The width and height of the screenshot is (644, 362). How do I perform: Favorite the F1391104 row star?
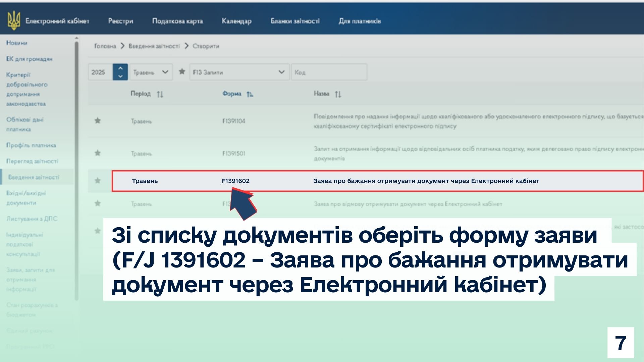tap(98, 121)
